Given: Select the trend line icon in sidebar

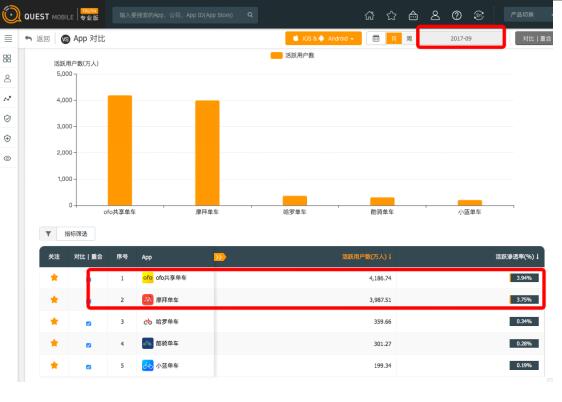Looking at the screenshot, I should click(8, 99).
